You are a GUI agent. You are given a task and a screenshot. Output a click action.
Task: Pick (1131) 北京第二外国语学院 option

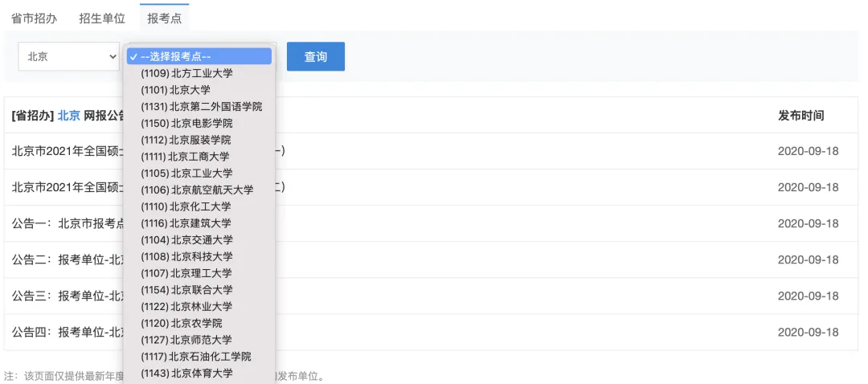[199, 106]
